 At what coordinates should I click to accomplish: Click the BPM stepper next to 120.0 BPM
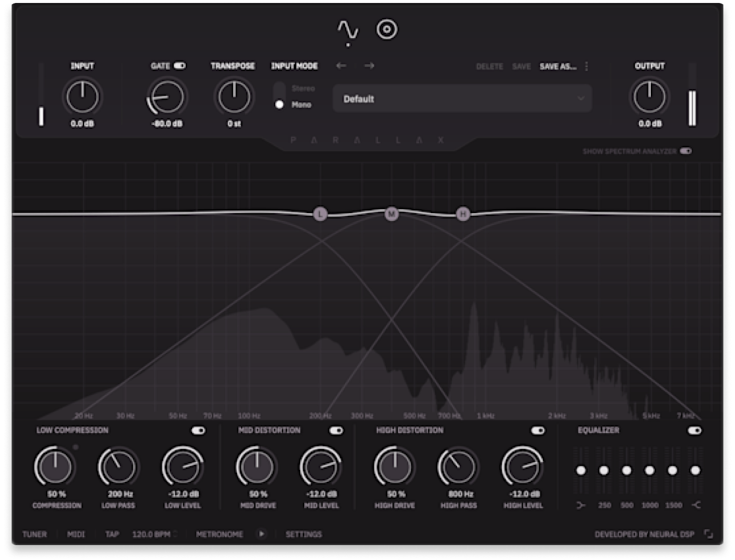[x=175, y=534]
